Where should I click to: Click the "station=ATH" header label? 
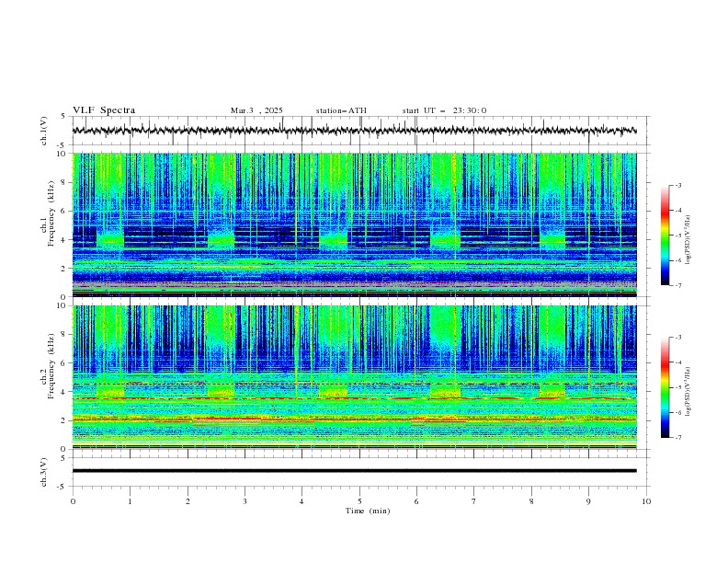(341, 110)
